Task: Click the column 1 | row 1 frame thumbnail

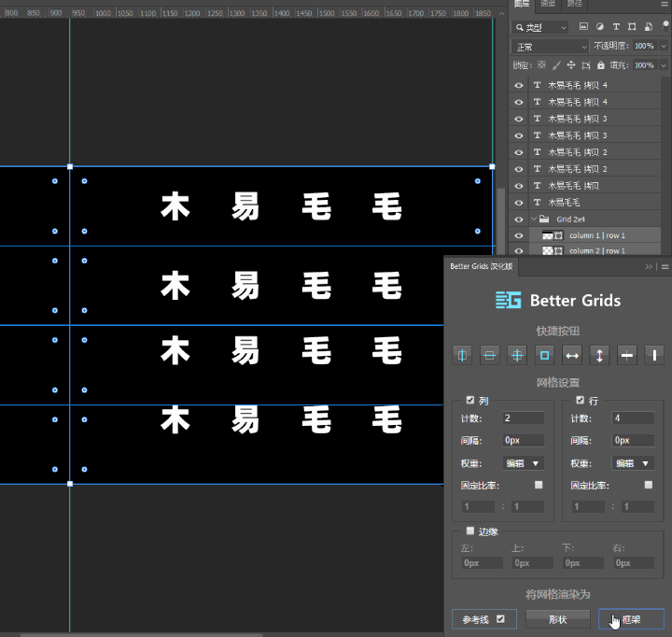Action: click(548, 235)
